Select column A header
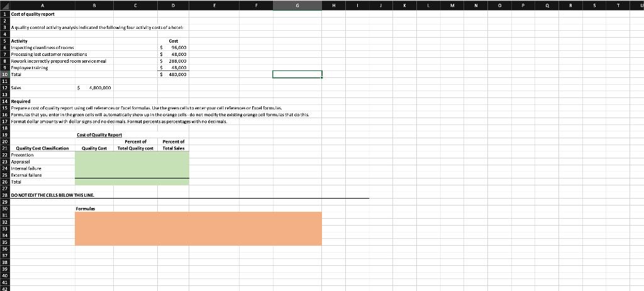Image resolution: width=644 pixels, height=291 pixels. pos(42,5)
